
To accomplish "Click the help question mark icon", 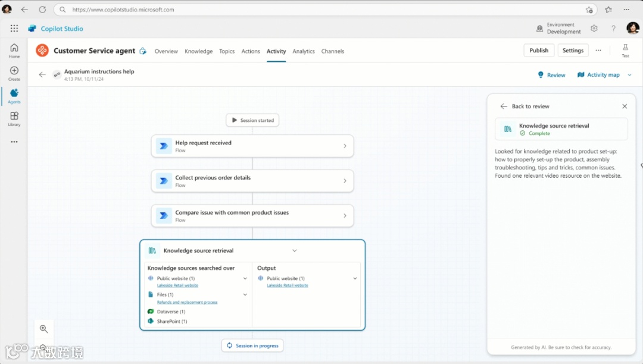I will pos(613,29).
